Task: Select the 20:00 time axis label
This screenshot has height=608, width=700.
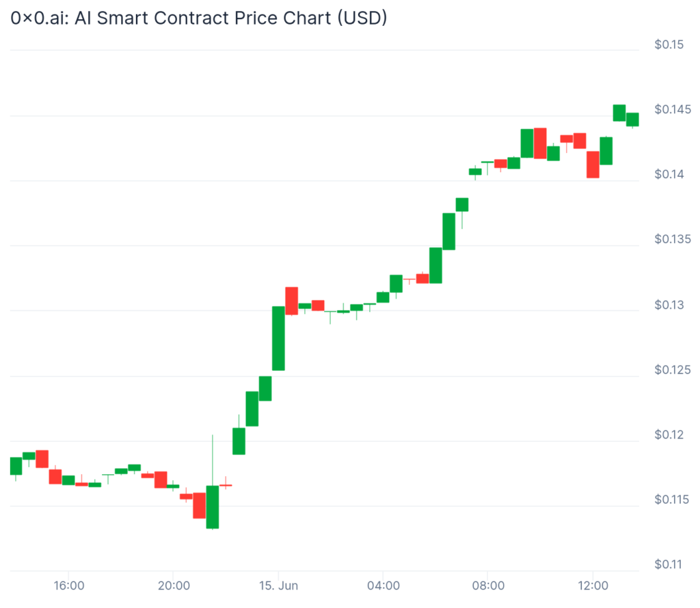Action: (x=174, y=586)
